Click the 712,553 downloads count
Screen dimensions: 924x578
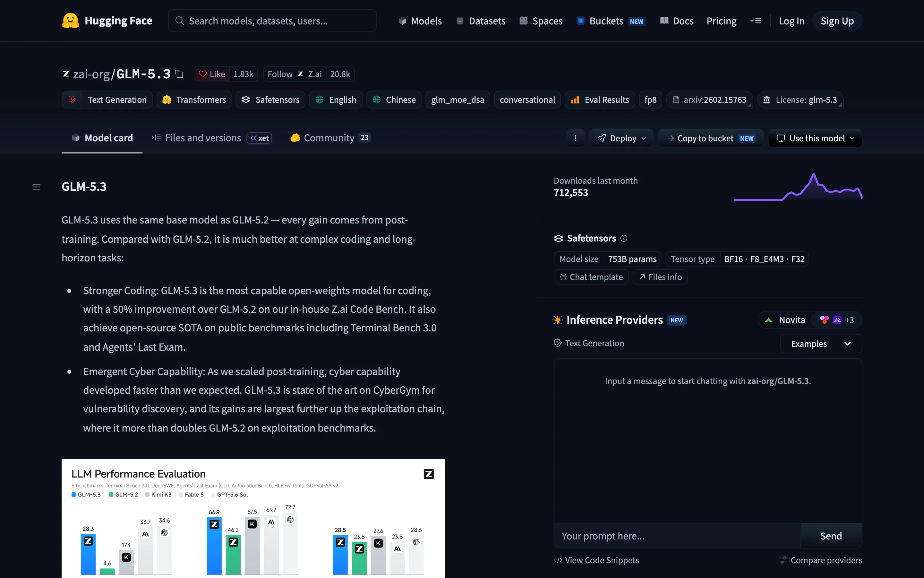(571, 193)
